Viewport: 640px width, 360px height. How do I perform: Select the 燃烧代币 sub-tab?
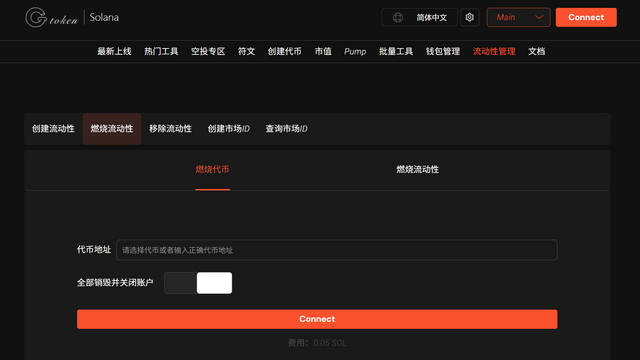[x=212, y=169]
